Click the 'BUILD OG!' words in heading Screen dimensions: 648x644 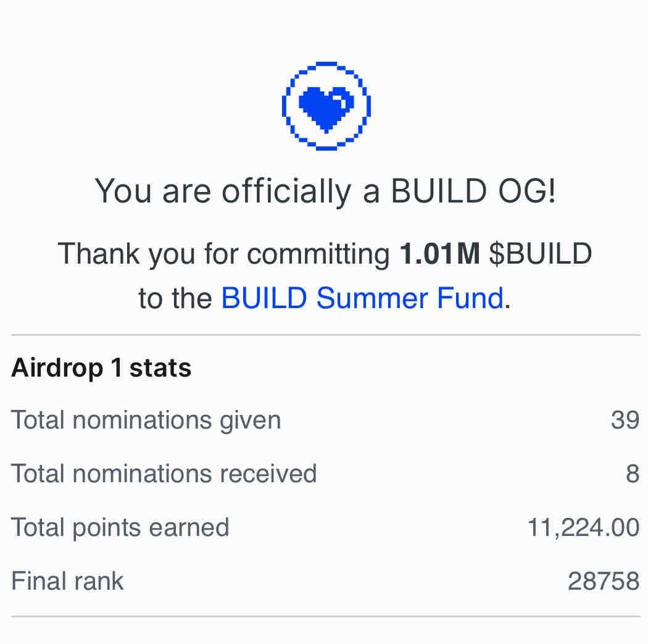(x=473, y=191)
